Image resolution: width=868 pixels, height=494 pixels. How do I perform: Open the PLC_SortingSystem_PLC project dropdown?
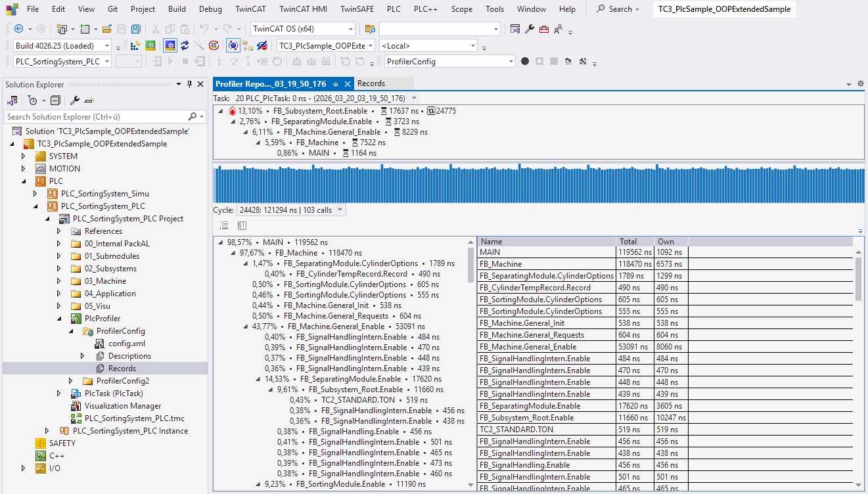tap(106, 61)
